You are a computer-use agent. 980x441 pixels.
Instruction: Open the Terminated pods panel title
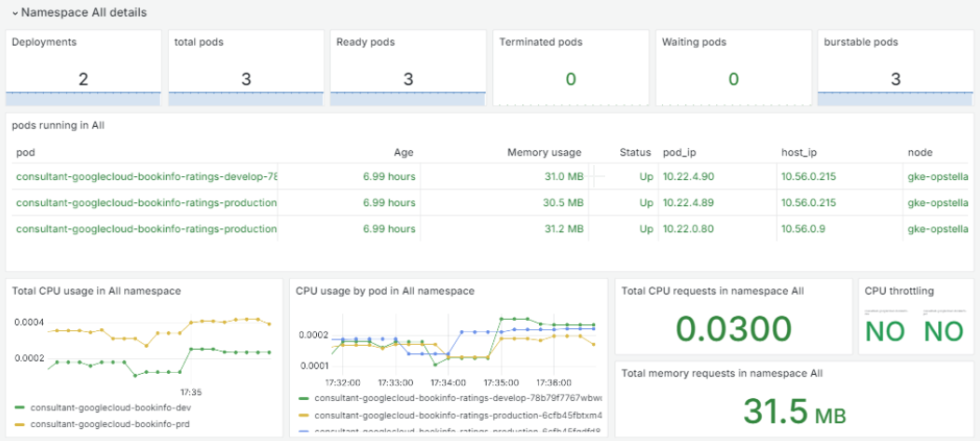(x=541, y=43)
